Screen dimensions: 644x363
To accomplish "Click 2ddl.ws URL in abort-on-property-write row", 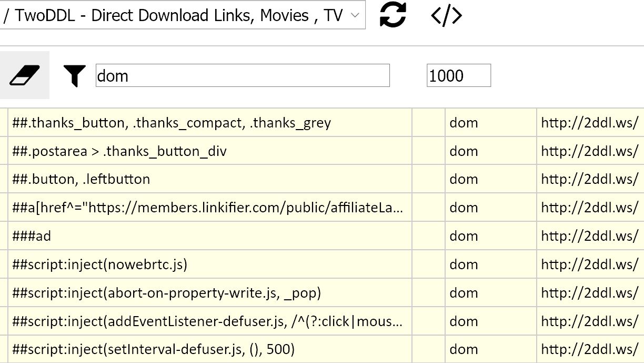I will 590,292.
